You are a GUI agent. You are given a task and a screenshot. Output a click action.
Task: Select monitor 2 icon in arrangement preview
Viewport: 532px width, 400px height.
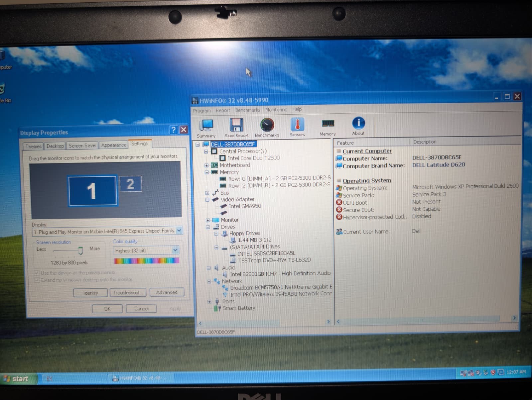(130, 184)
